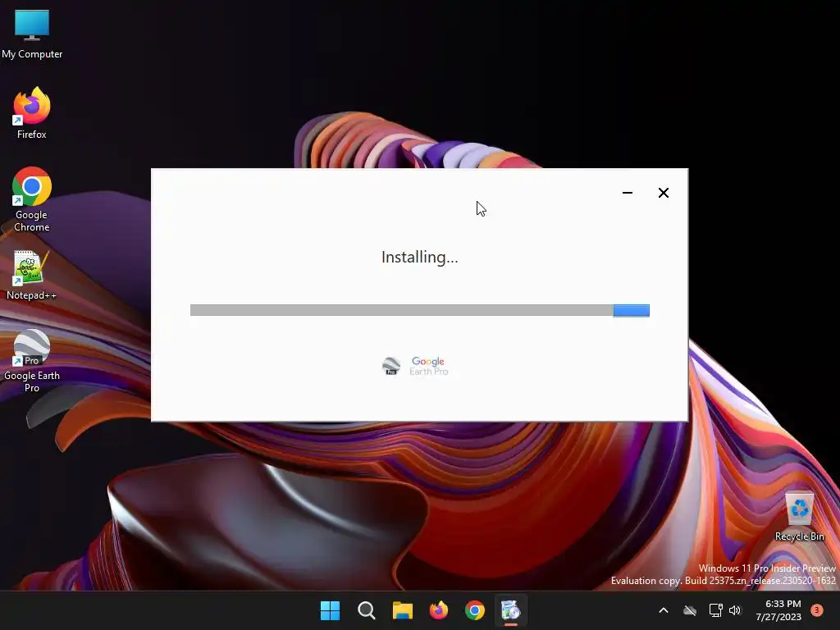The width and height of the screenshot is (840, 630).
Task: Select the Firefox desktop shortcut
Action: [x=32, y=113]
